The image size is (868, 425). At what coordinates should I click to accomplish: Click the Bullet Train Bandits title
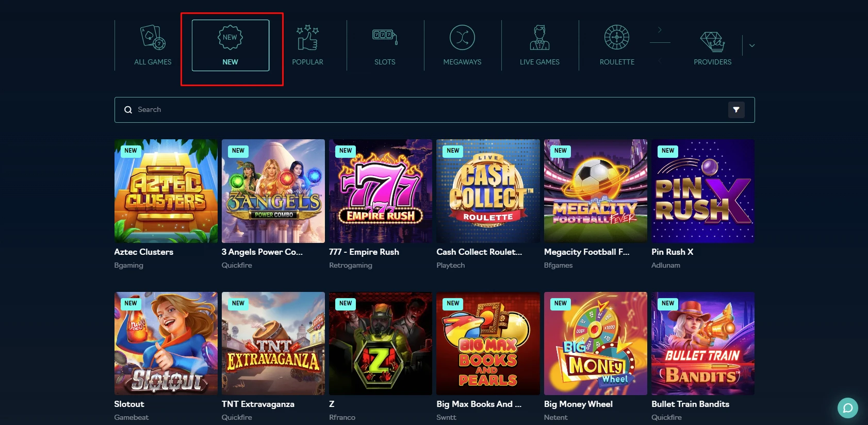click(690, 404)
